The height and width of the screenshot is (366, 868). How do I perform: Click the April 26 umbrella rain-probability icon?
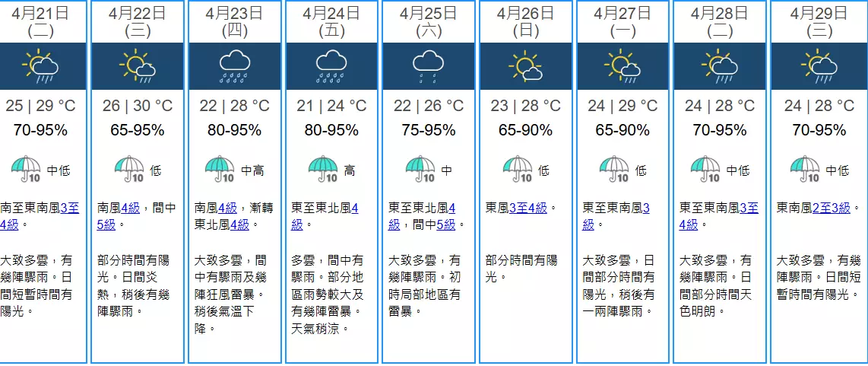click(518, 170)
